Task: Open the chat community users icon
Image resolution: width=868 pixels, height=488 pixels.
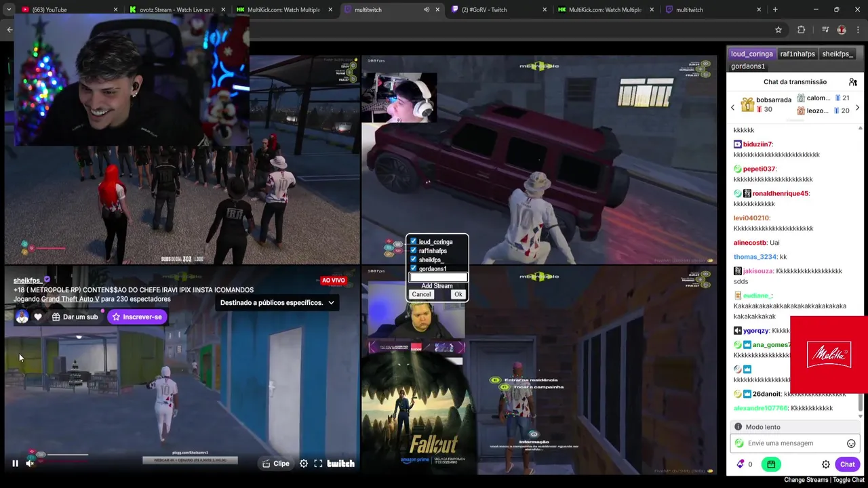Action: click(x=853, y=82)
